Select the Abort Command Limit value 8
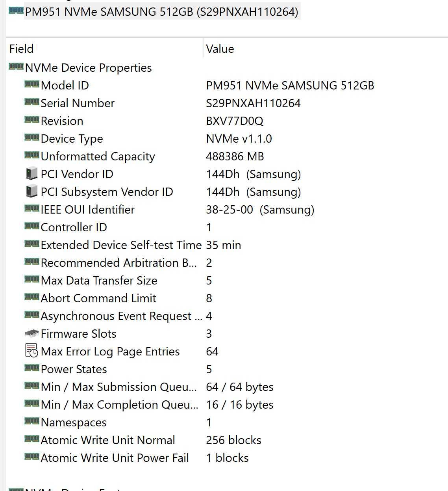The width and height of the screenshot is (448, 491). (x=209, y=298)
